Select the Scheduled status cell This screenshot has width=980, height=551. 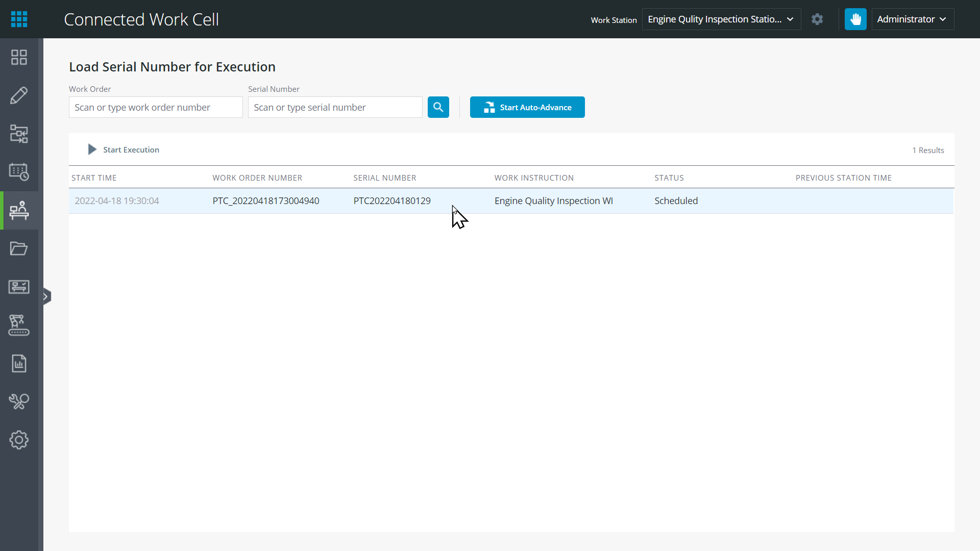coord(676,201)
